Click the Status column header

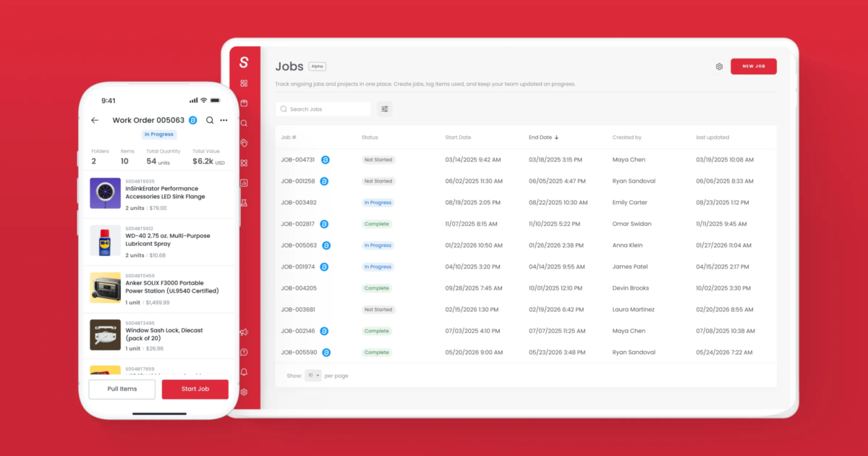pyautogui.click(x=370, y=137)
